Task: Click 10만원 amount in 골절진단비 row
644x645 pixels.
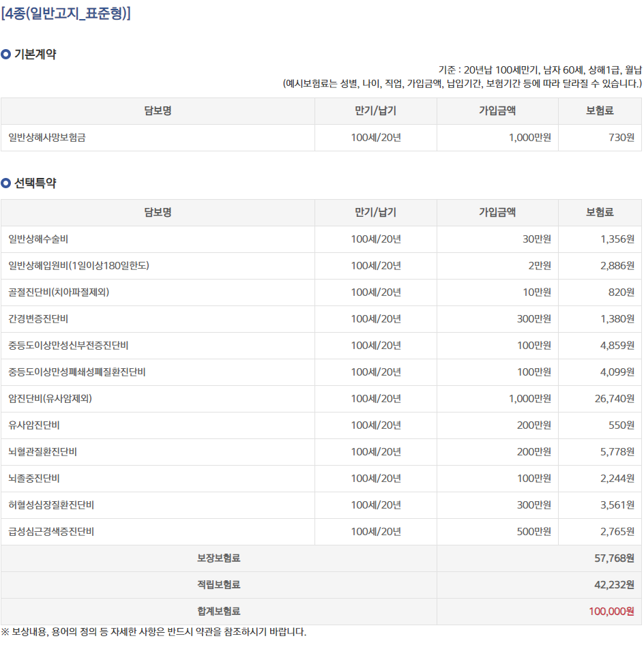Action: click(x=537, y=292)
